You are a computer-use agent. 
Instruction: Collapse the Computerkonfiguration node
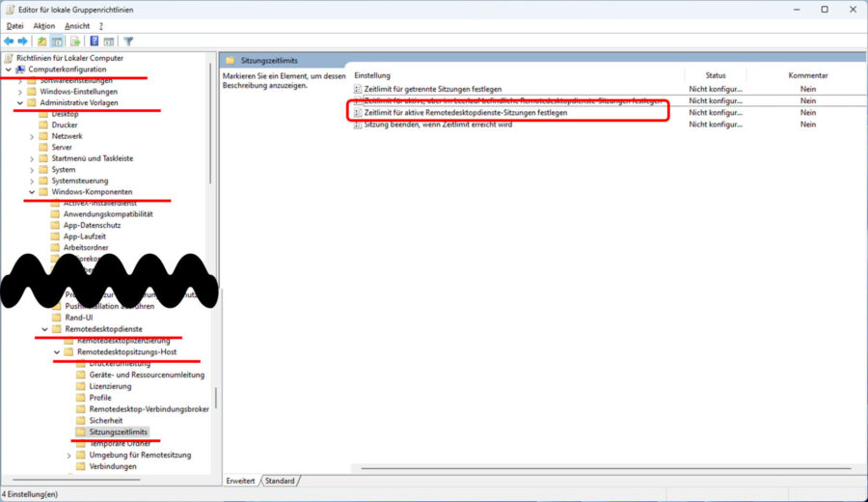(x=9, y=70)
